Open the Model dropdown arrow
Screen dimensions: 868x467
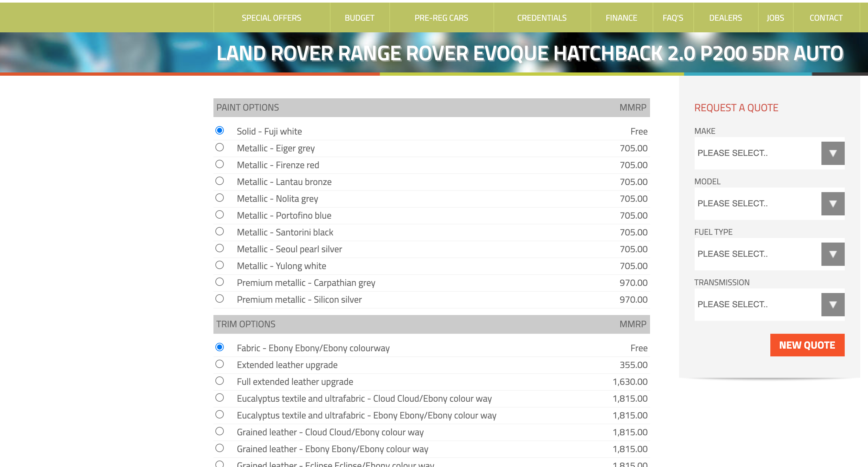click(833, 204)
